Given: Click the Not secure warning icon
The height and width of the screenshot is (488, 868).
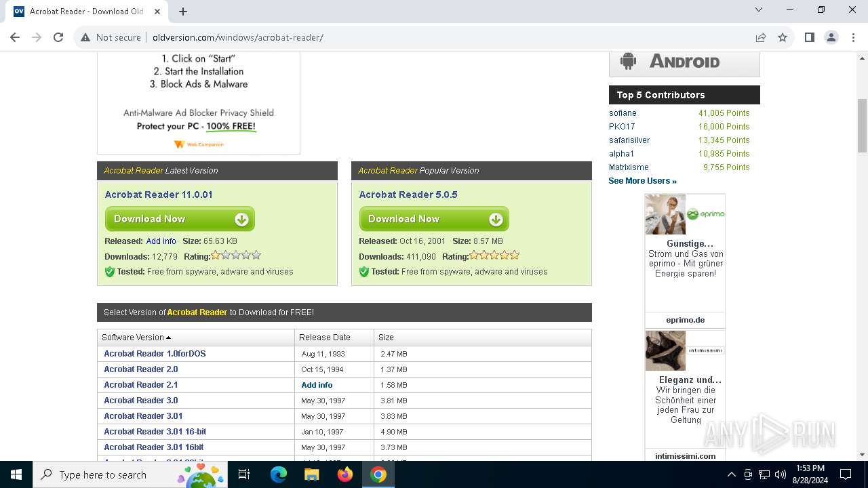Looking at the screenshot, I should pos(85,37).
